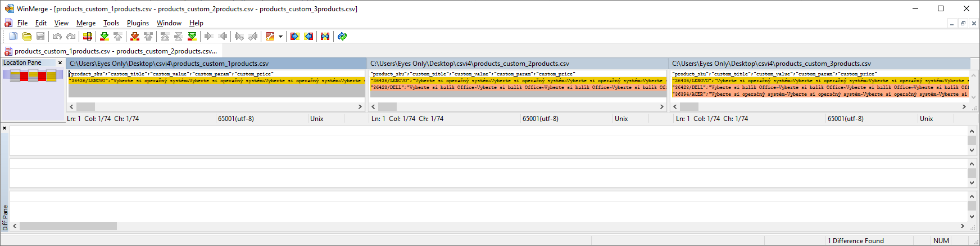Click the Open folder toolbar icon

(x=27, y=37)
